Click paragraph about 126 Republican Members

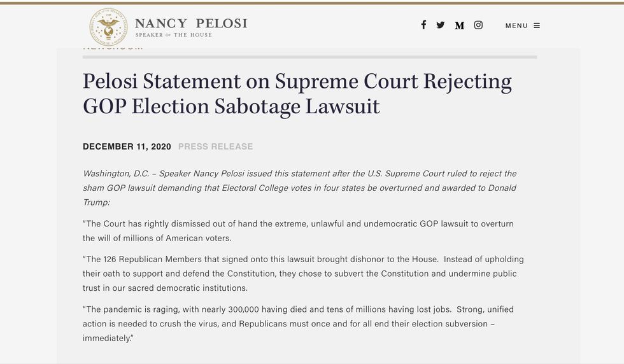[303, 274]
